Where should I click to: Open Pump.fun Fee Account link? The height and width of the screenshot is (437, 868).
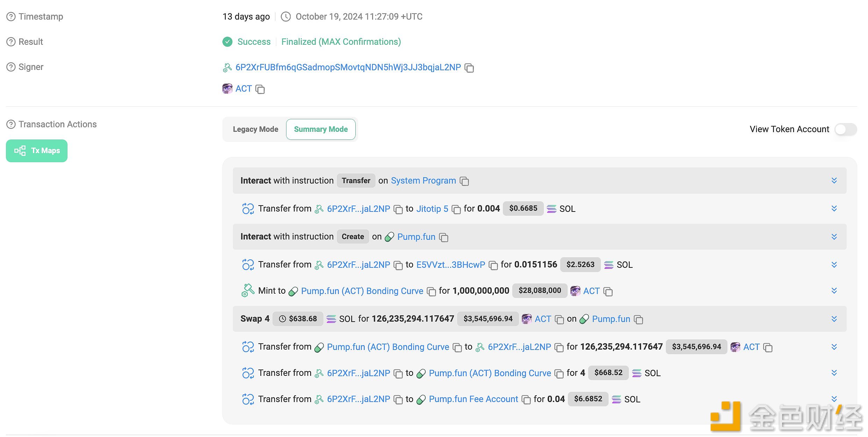tap(473, 399)
